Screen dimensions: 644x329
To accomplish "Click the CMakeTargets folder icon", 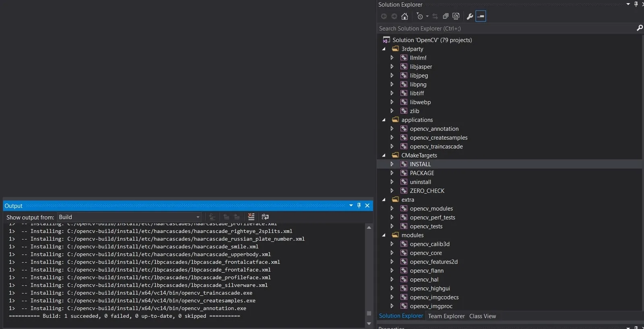I will [395, 155].
